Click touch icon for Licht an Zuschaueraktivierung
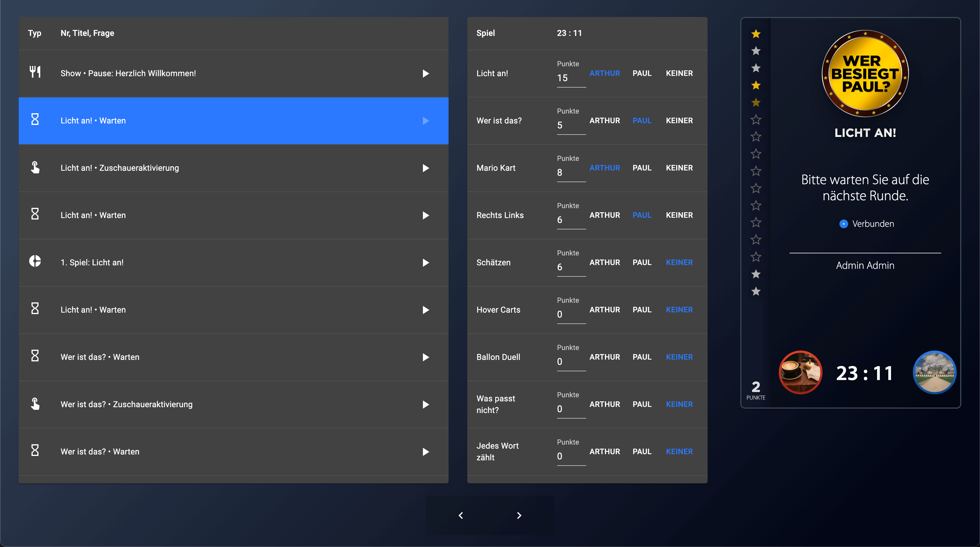980x547 pixels. point(35,168)
